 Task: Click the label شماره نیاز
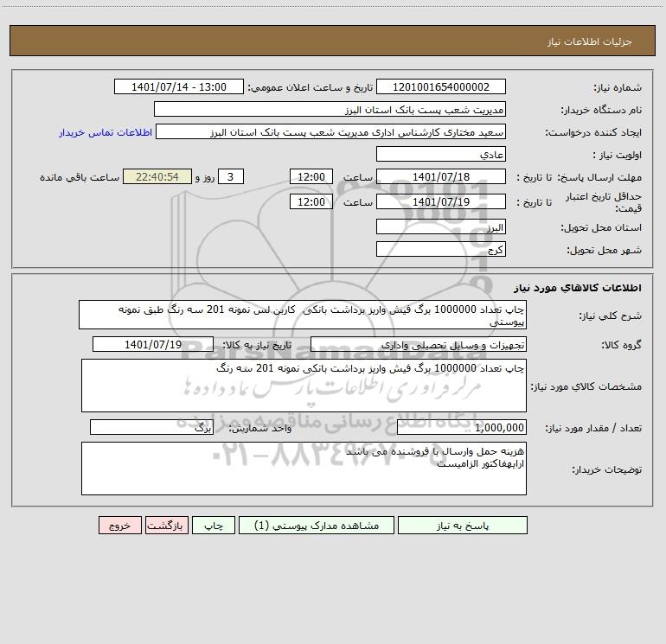click(x=618, y=87)
